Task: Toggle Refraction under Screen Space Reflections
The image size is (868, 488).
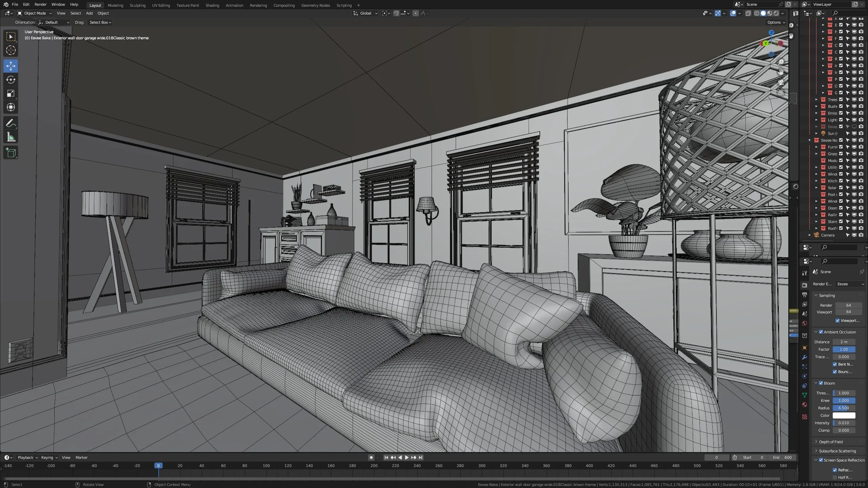Action: click(835, 470)
